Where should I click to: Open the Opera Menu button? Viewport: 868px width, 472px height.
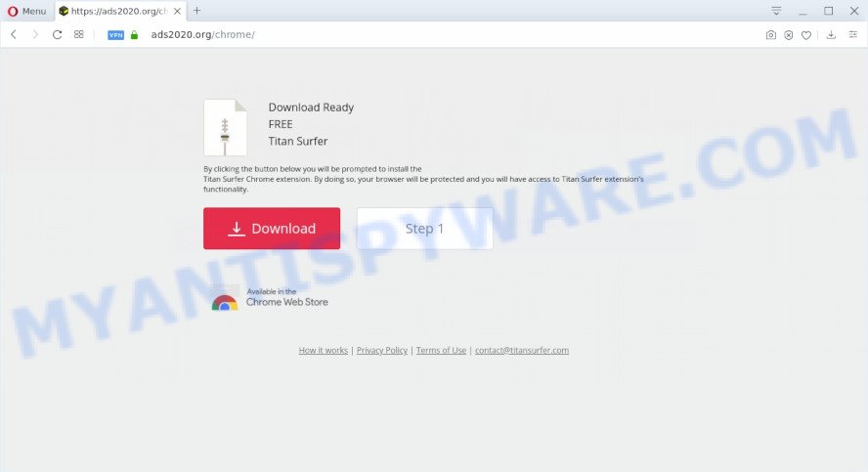pos(26,11)
